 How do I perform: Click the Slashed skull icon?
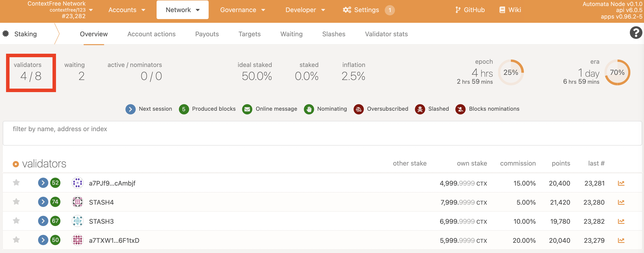pos(420,109)
